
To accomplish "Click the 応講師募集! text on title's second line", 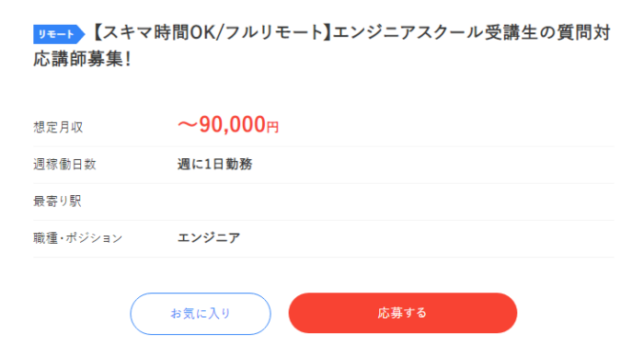I will click(82, 59).
